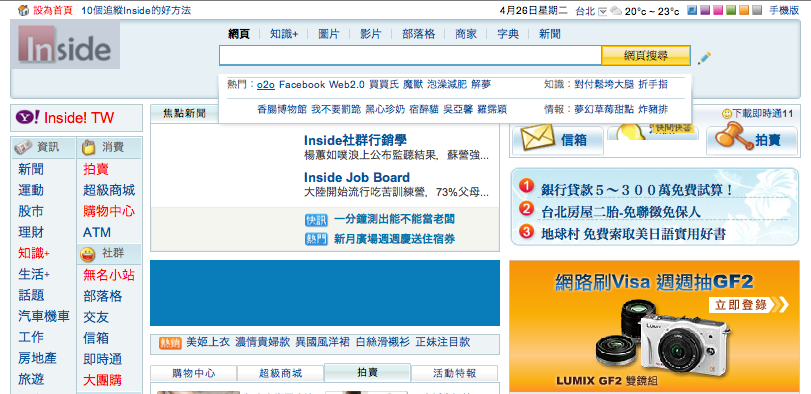Open the Inside社群行銷學 headline
The image size is (811, 394).
pyautogui.click(x=355, y=140)
